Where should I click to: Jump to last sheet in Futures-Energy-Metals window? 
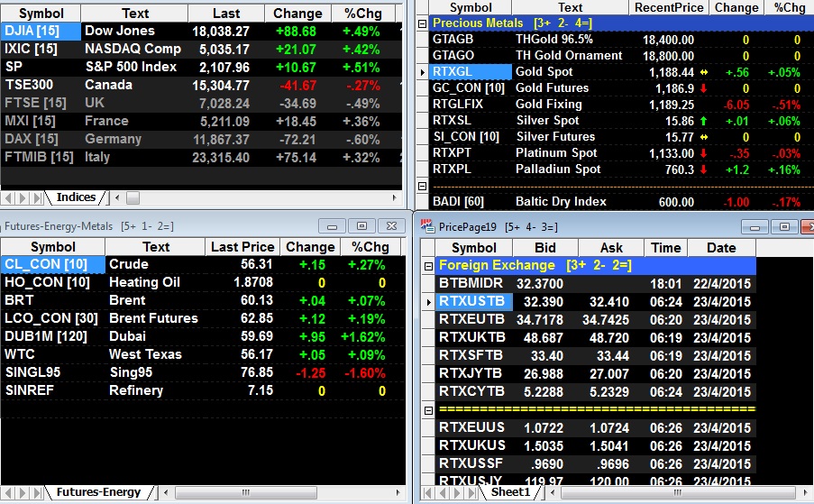coord(36,492)
